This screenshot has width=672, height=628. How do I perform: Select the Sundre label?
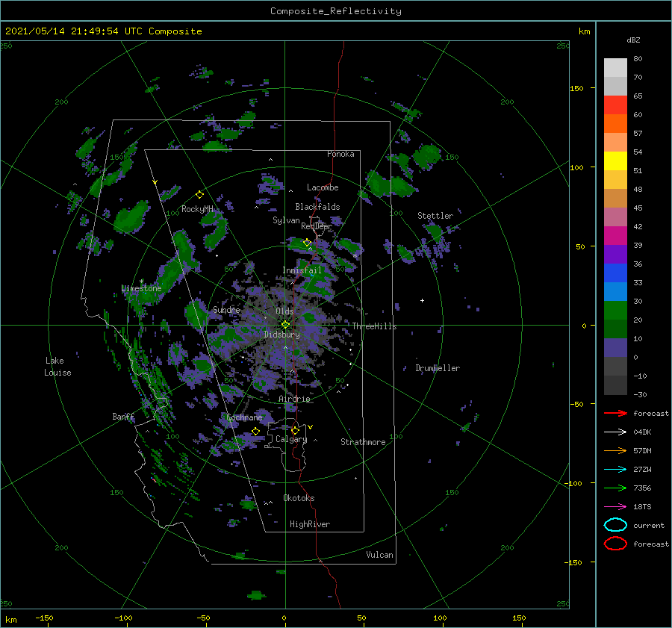pos(226,310)
